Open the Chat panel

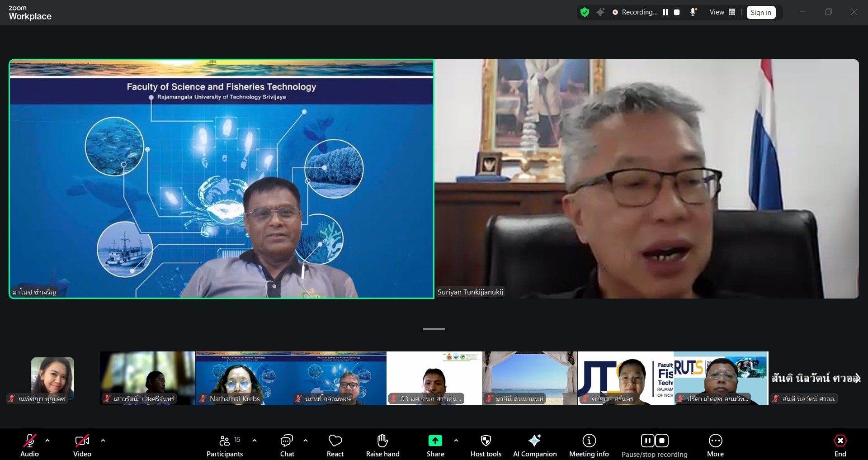(x=287, y=446)
